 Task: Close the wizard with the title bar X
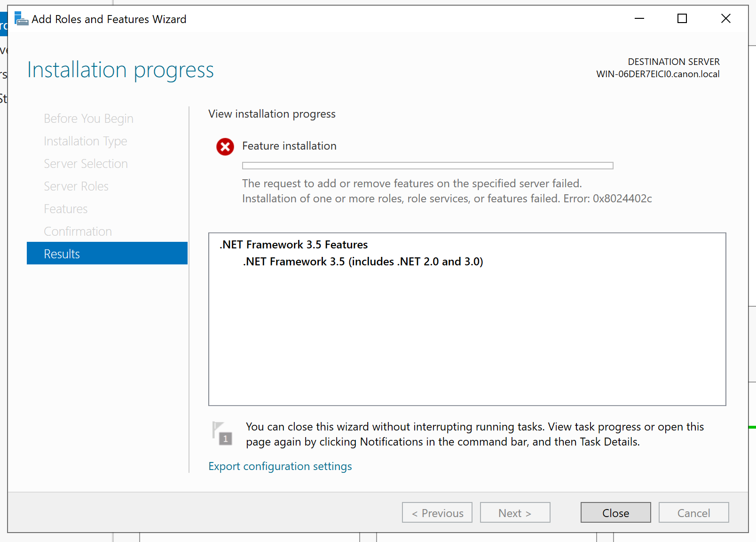(726, 18)
